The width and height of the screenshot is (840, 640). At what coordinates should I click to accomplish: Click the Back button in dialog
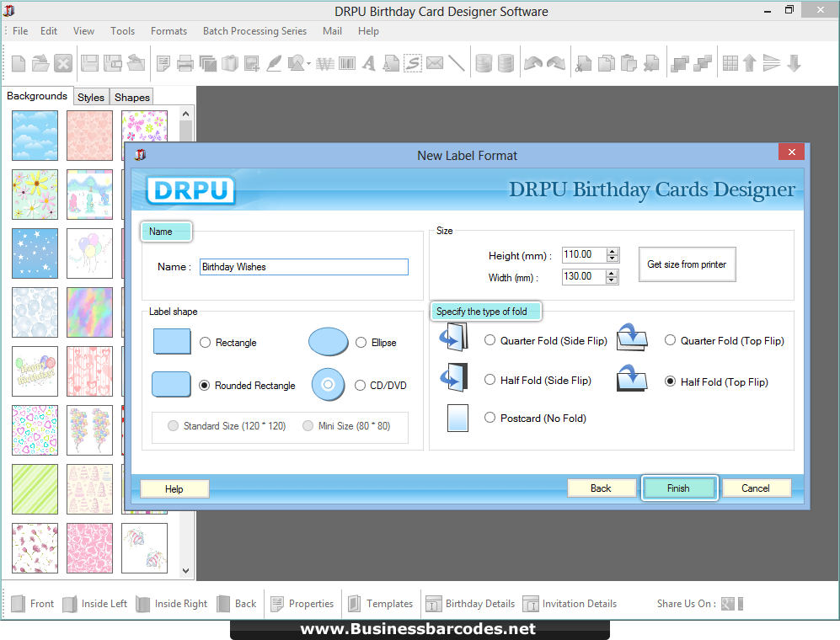point(601,488)
